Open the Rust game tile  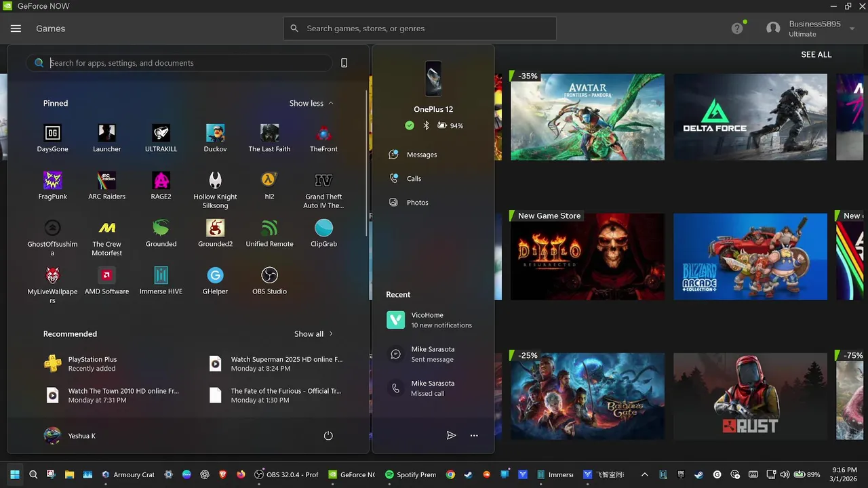[x=750, y=396]
